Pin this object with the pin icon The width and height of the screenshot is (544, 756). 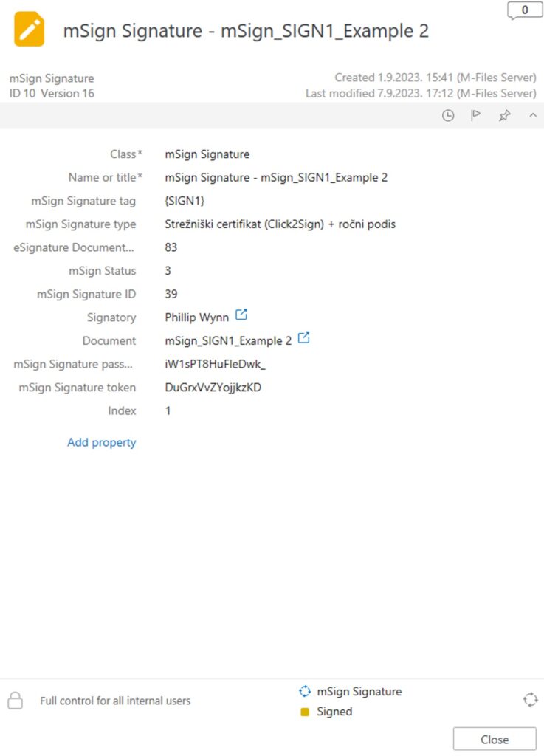(x=504, y=115)
